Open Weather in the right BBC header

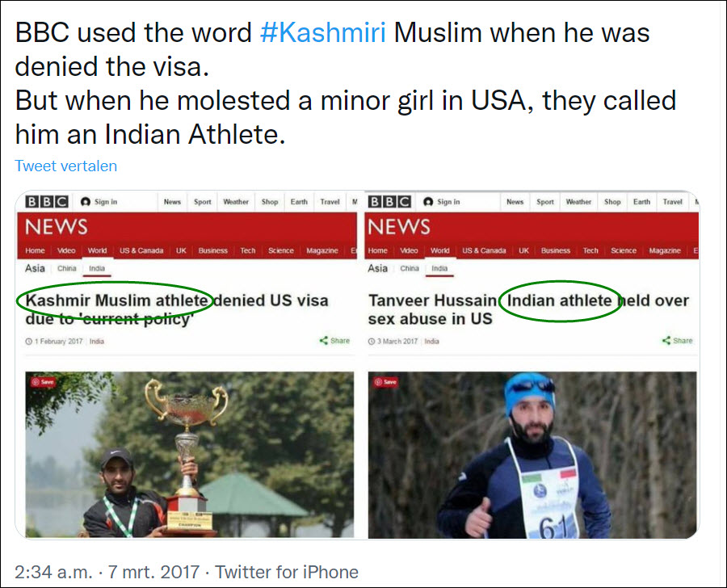[x=578, y=202]
